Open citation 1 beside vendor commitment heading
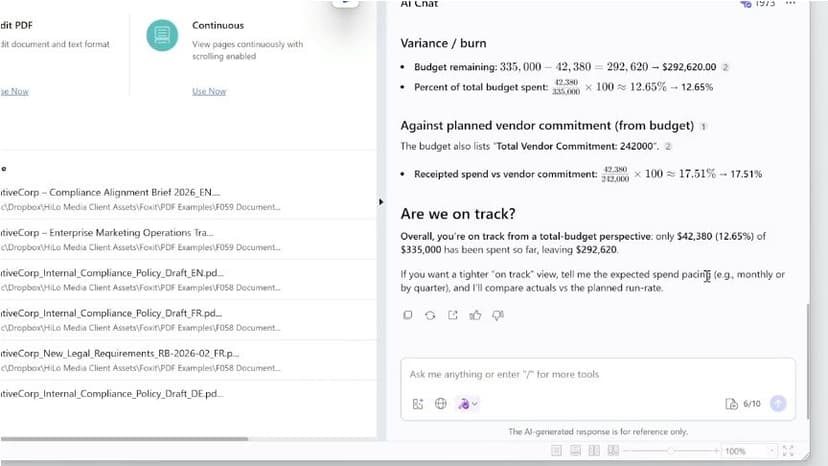This screenshot has width=828, height=466. (703, 126)
